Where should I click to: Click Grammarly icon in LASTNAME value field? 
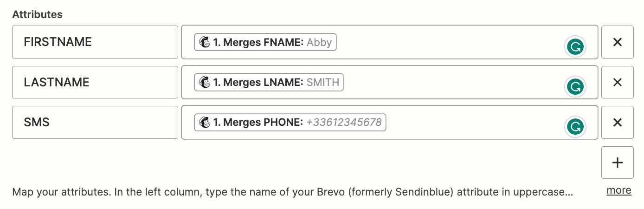pos(575,87)
